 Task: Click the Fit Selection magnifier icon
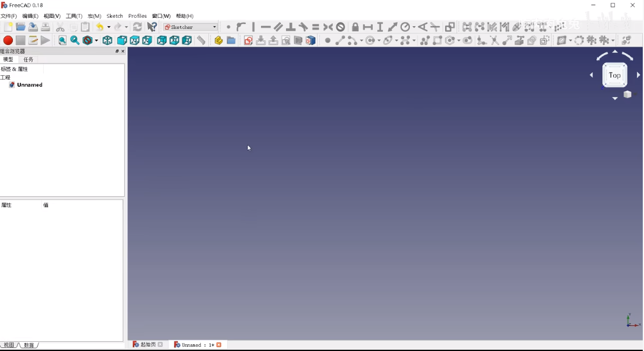[x=75, y=40]
